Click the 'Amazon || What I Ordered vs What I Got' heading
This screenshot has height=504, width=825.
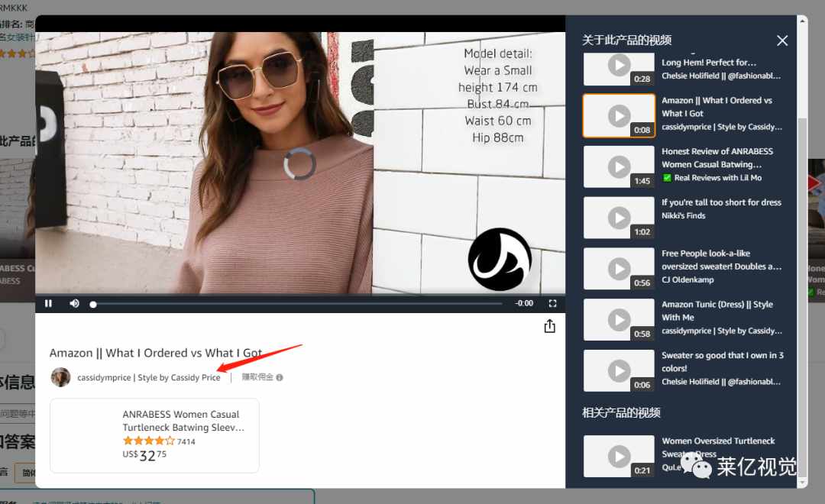[156, 353]
